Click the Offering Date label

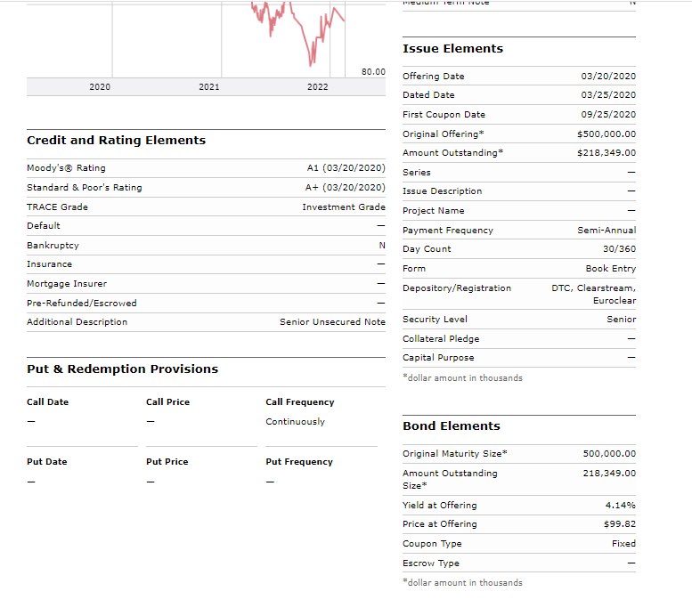coord(434,77)
